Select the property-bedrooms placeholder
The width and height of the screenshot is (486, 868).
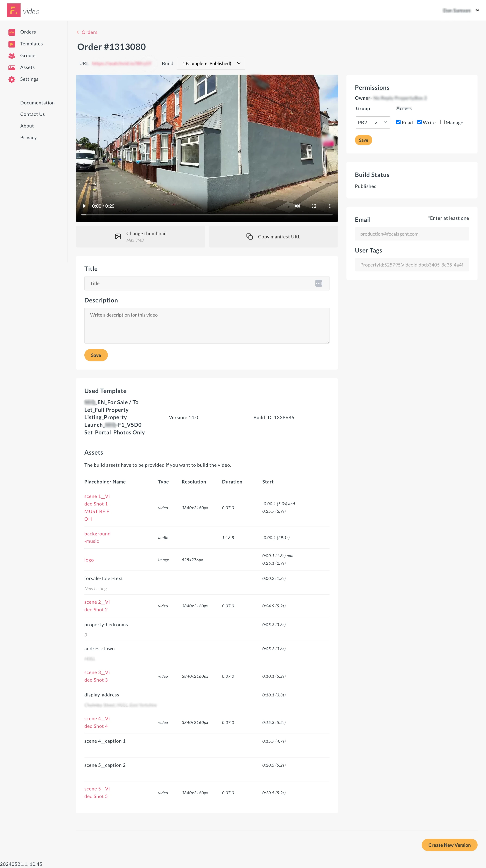(106, 624)
